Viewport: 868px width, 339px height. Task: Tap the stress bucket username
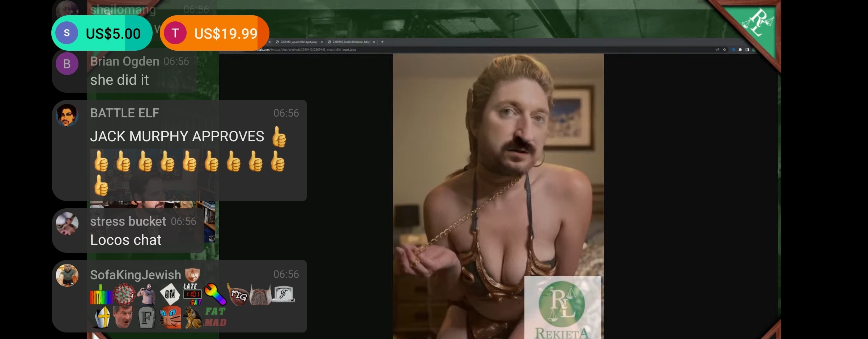coord(128,221)
